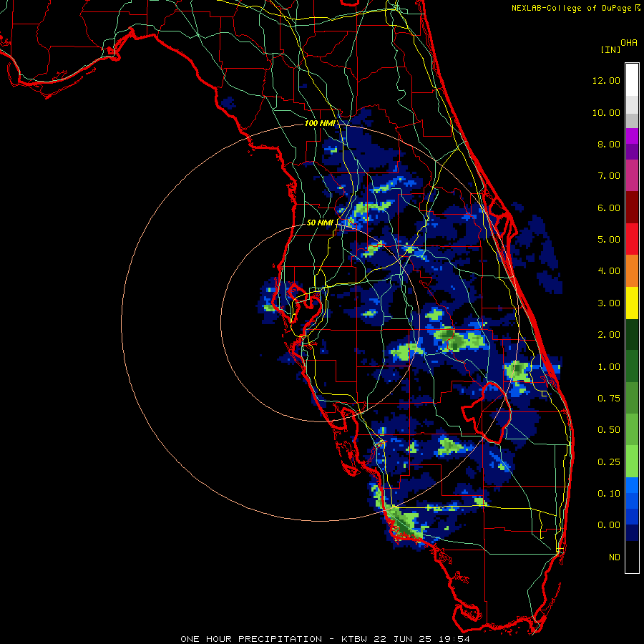
Task: Click the 0.75 legend value
Action: 609,399
